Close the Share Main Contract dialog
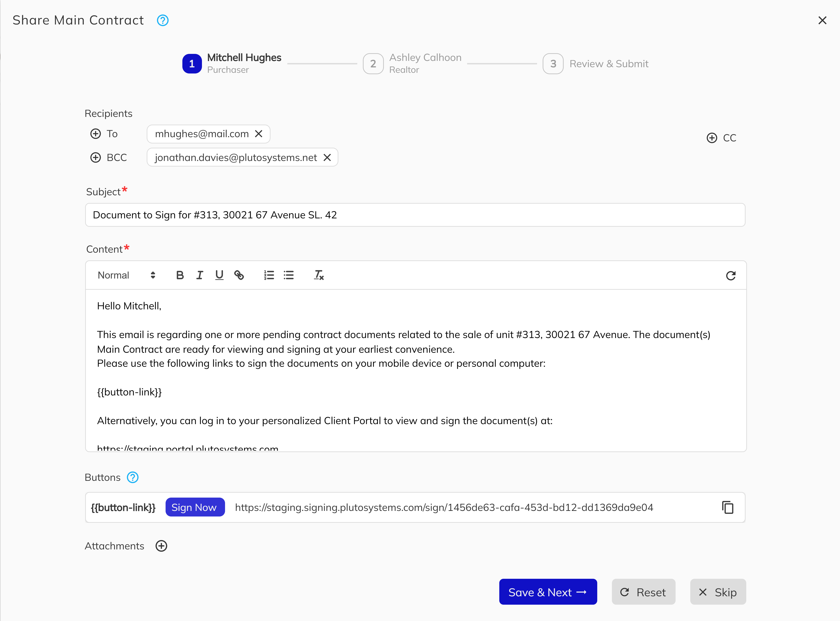Image resolution: width=840 pixels, height=621 pixels. 822,20
